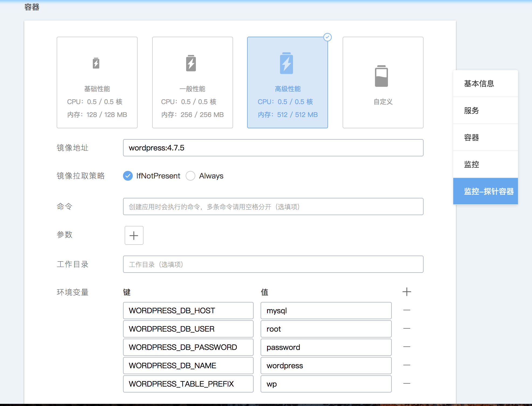Image resolution: width=532 pixels, height=406 pixels.
Task: Delete the WORDPRESS_DB_PASSWORD variable row
Action: click(407, 347)
